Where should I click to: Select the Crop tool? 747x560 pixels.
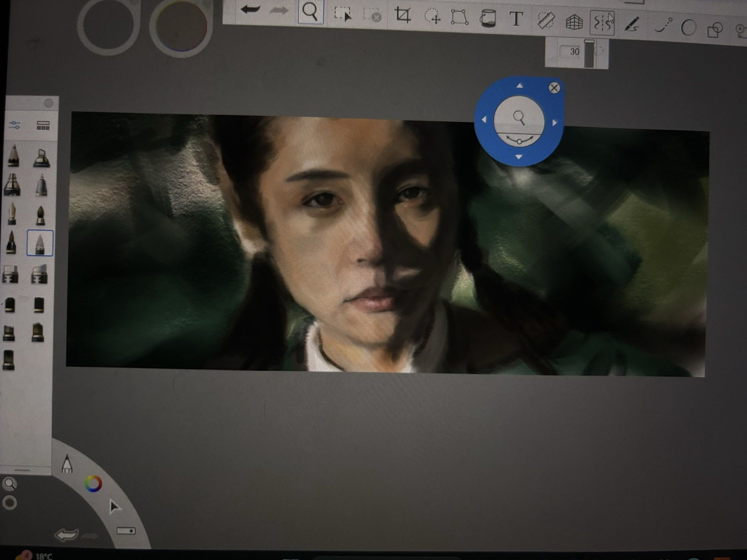pos(403,15)
